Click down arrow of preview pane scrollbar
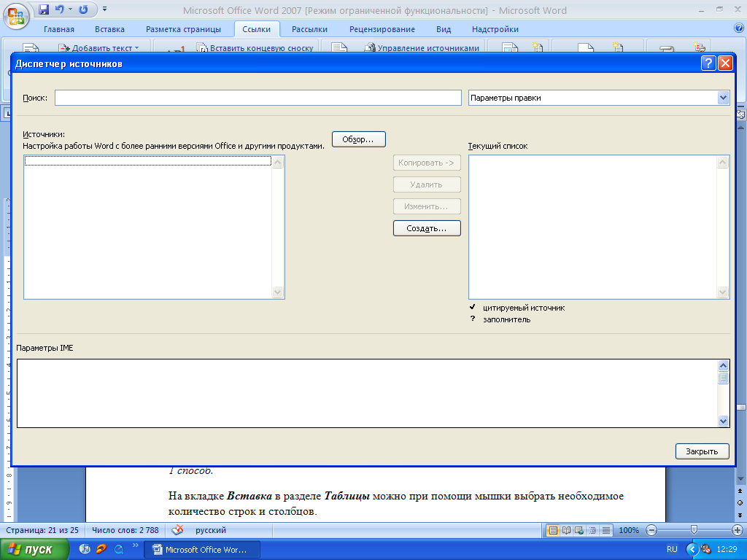The height and width of the screenshot is (560, 747). point(723,421)
